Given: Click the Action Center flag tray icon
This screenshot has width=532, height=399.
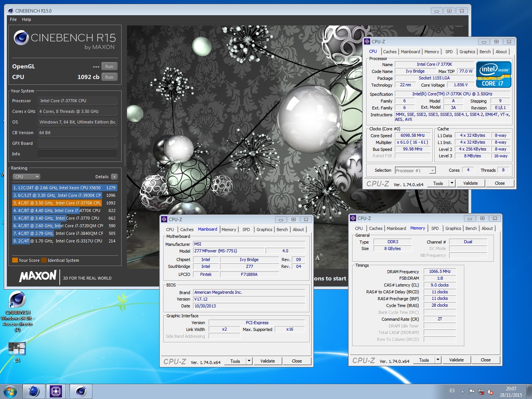Looking at the screenshot, I should click(x=472, y=392).
